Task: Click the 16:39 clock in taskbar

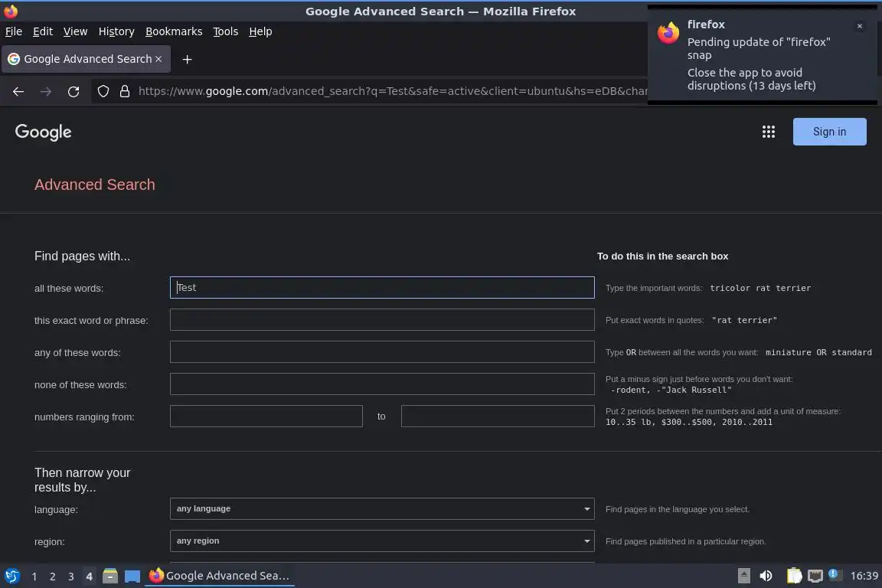Action: point(864,576)
